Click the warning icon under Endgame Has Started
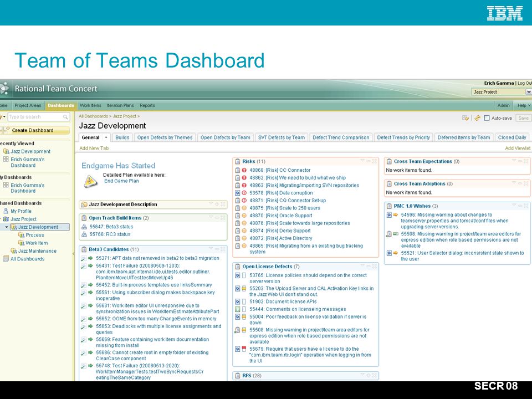 pos(90,181)
